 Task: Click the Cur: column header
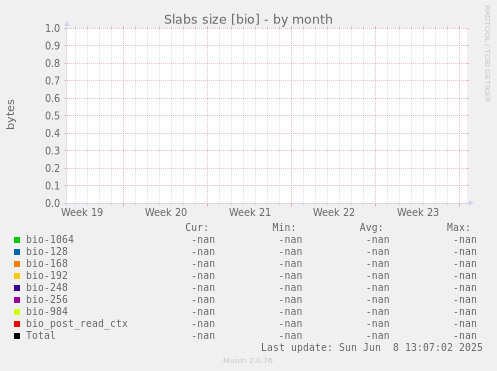point(197,227)
